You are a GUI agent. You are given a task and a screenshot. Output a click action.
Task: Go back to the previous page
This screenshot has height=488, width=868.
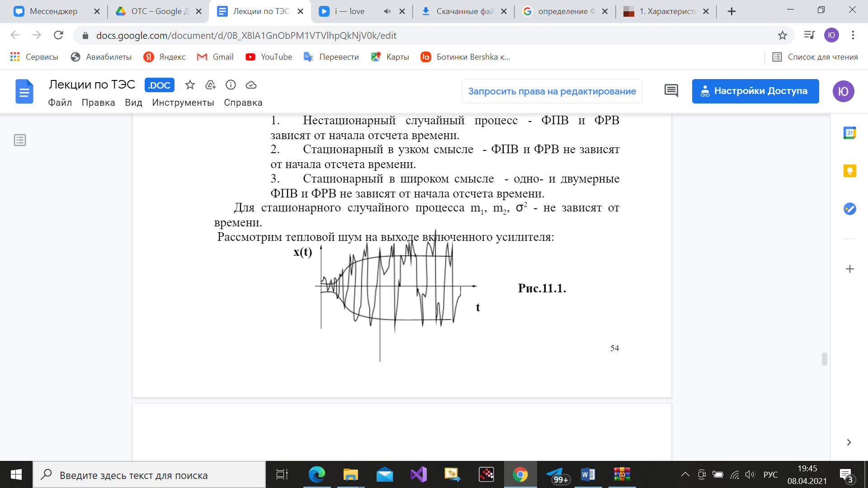(15, 35)
